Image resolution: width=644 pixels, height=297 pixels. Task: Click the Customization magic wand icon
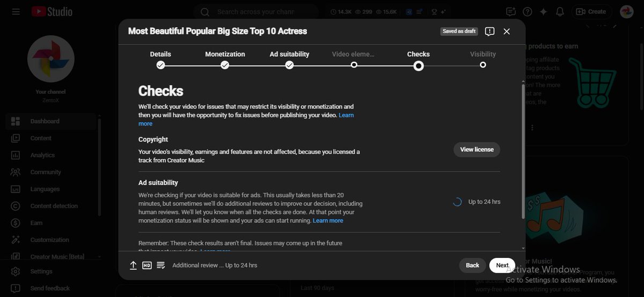pos(16,240)
